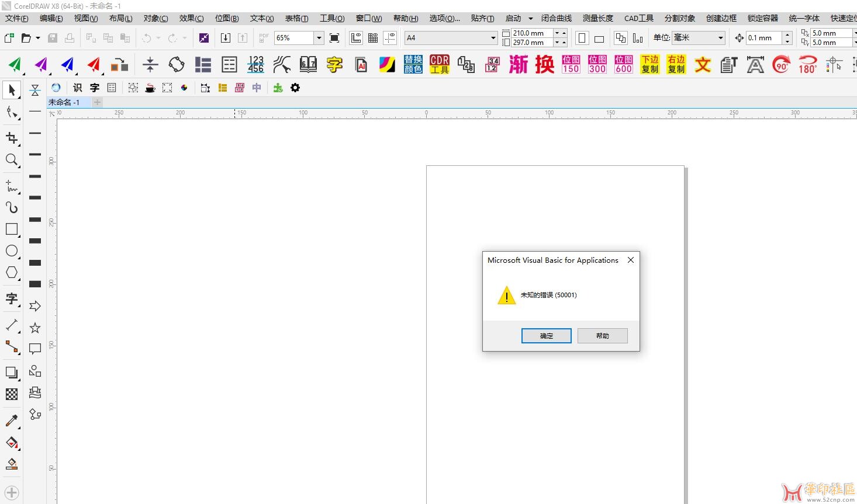Image resolution: width=857 pixels, height=504 pixels.
Task: Toggle the show grid button
Action: [373, 38]
